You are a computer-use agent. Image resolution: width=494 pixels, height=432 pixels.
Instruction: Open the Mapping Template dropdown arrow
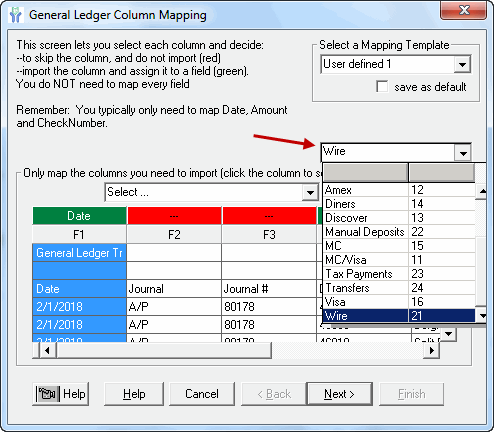click(x=462, y=64)
